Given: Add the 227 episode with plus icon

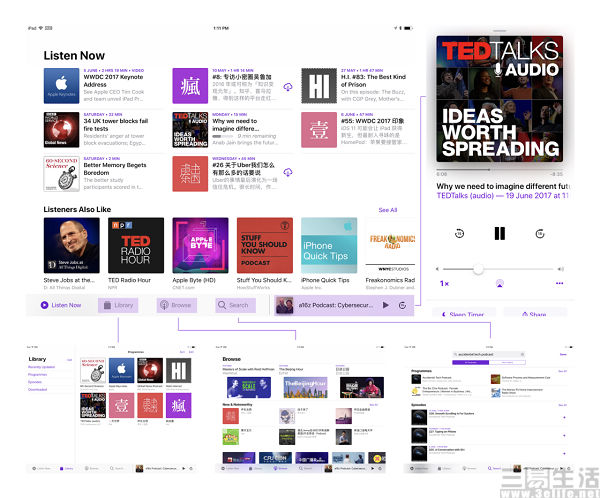Looking at the screenshot, I should (564, 435).
